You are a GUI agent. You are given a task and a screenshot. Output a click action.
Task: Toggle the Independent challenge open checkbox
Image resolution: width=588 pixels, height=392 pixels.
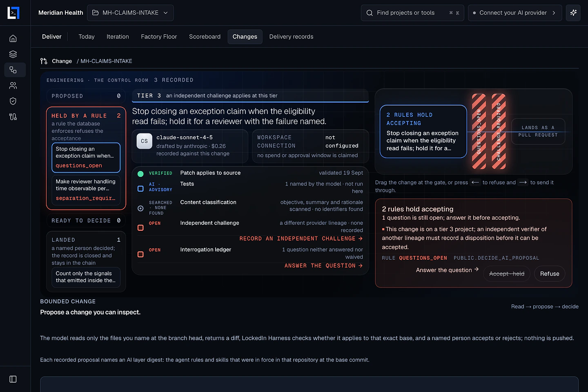pos(140,228)
